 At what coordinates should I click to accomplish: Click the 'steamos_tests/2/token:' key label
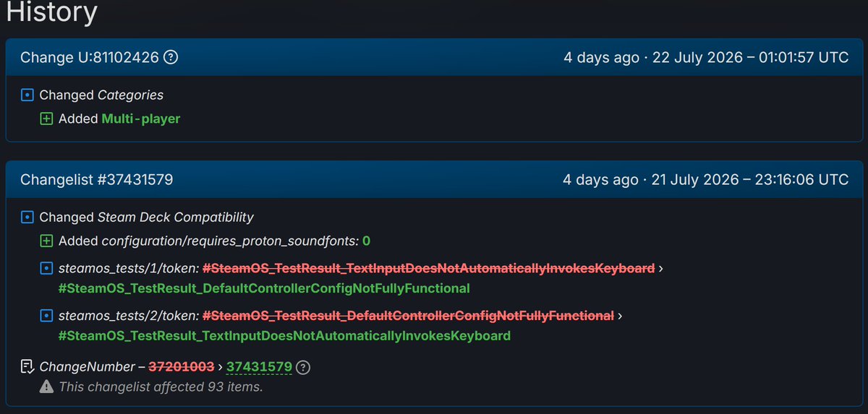[129, 316]
